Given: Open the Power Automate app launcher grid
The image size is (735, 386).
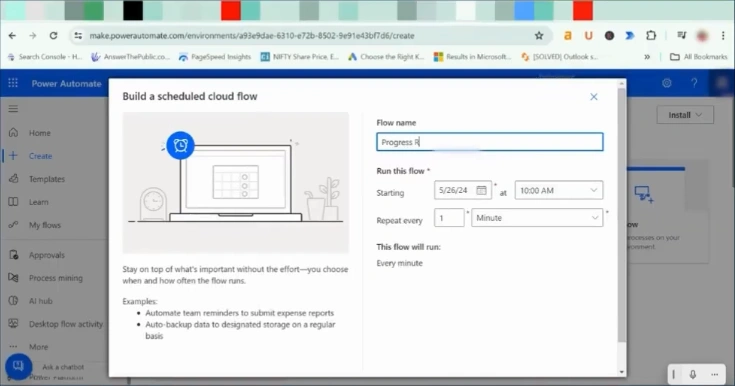Looking at the screenshot, I should pos(13,83).
